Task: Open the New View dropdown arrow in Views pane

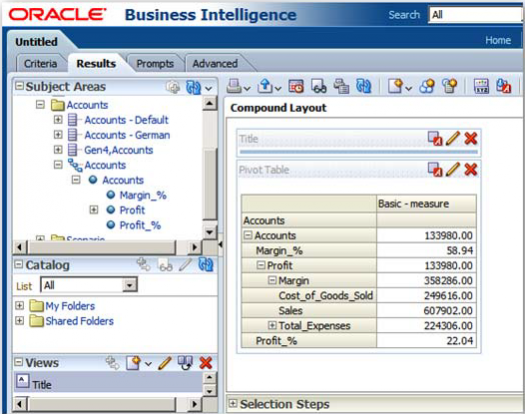Action: pos(148,364)
